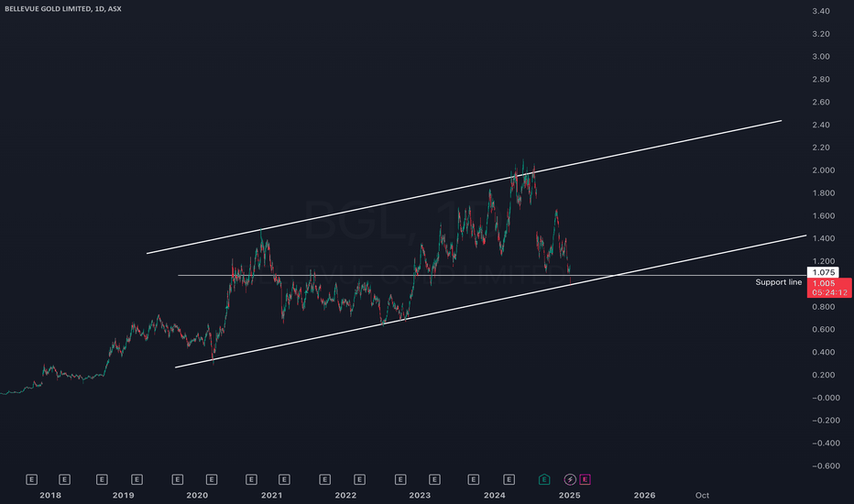Image resolution: width=854 pixels, height=504 pixels.
Task: Select the upper channel trend line
Action: pyautogui.click(x=464, y=187)
